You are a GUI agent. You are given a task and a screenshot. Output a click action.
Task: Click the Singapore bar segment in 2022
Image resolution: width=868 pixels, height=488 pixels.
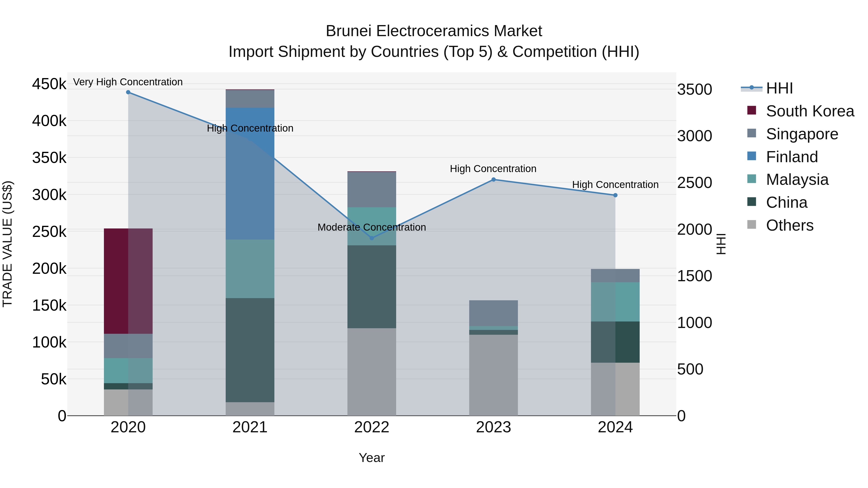coord(372,190)
